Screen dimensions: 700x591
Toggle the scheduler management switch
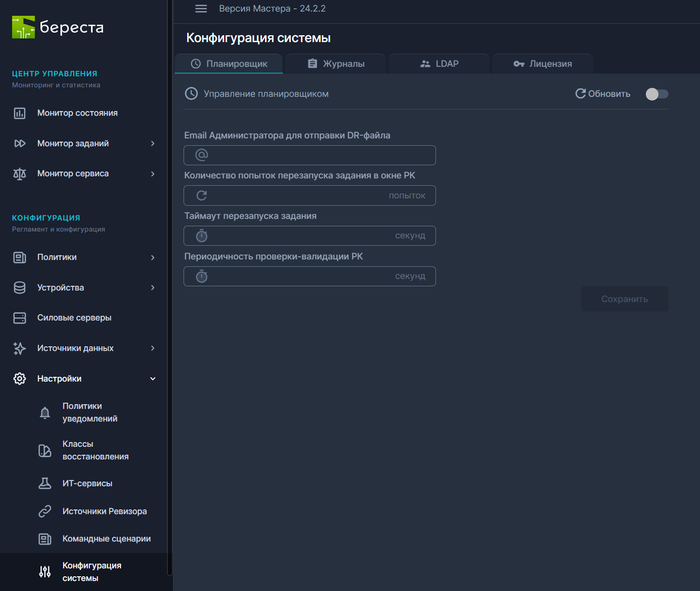pyautogui.click(x=657, y=94)
